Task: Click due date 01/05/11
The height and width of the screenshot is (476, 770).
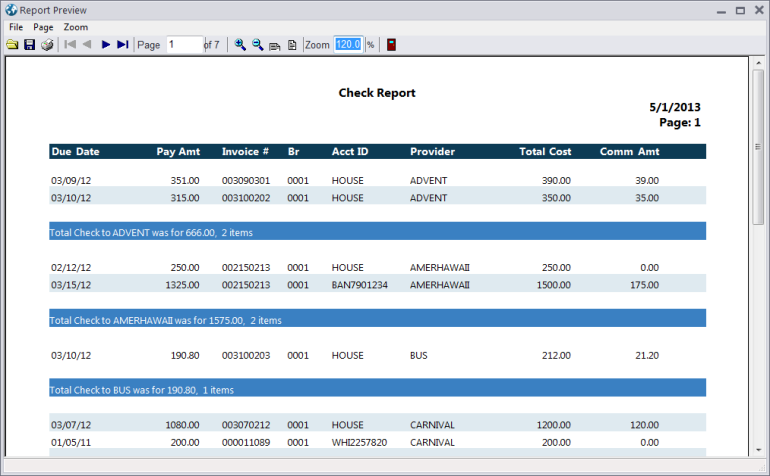Action: [x=71, y=443]
